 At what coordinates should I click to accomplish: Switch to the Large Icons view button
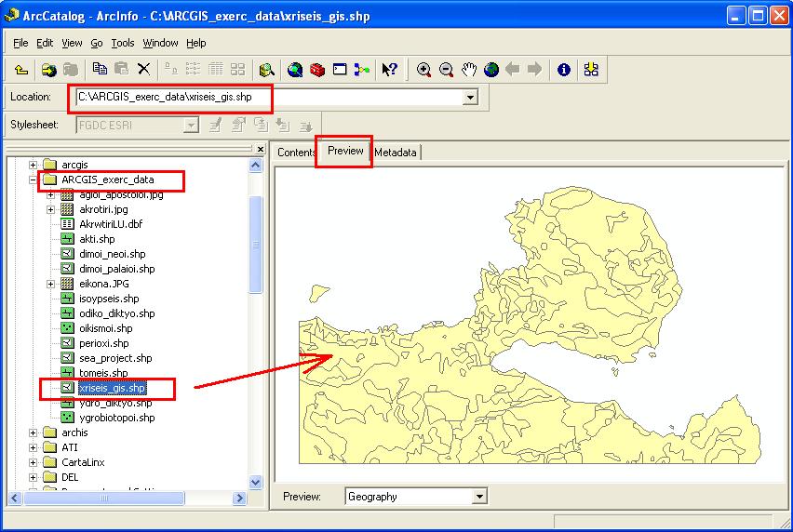pyautogui.click(x=171, y=69)
